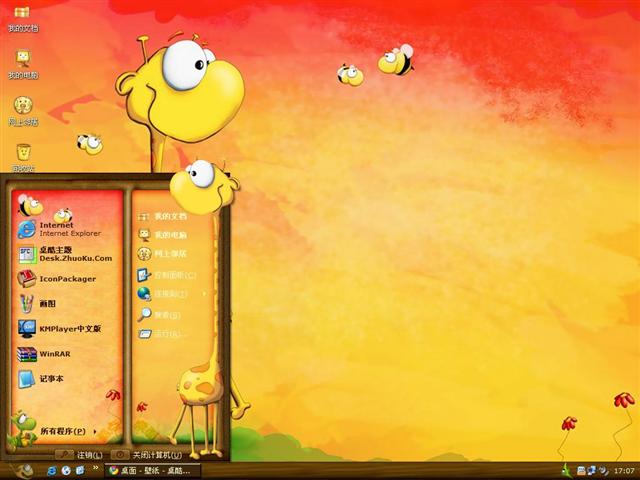Image resolution: width=640 pixels, height=480 pixels.
Task: Select the recycle bin desktop icon
Action: (x=22, y=155)
